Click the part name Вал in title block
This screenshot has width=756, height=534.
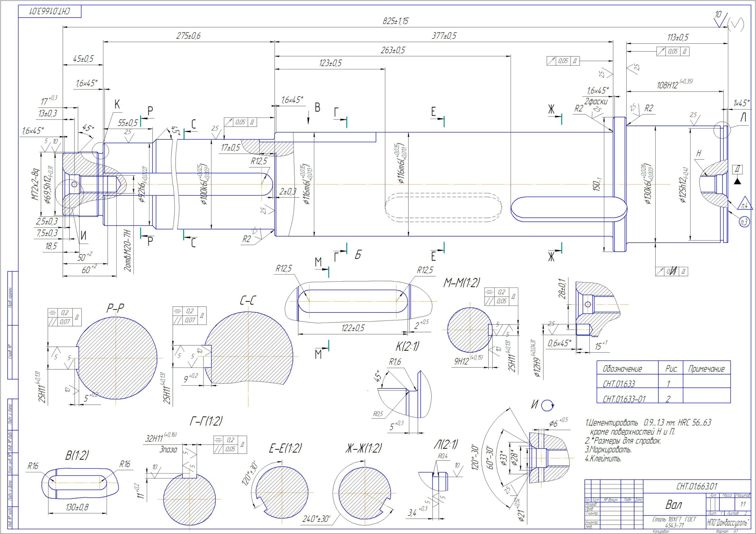pyautogui.click(x=674, y=505)
